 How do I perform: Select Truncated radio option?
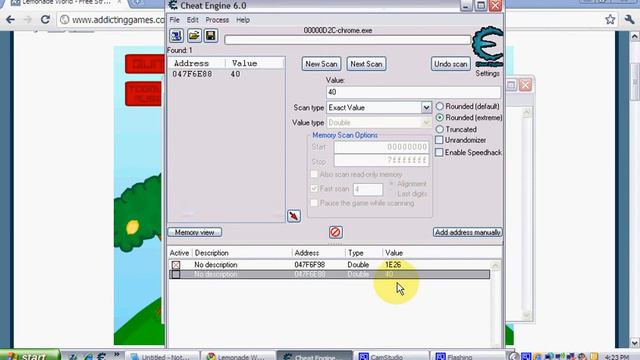(x=440, y=129)
